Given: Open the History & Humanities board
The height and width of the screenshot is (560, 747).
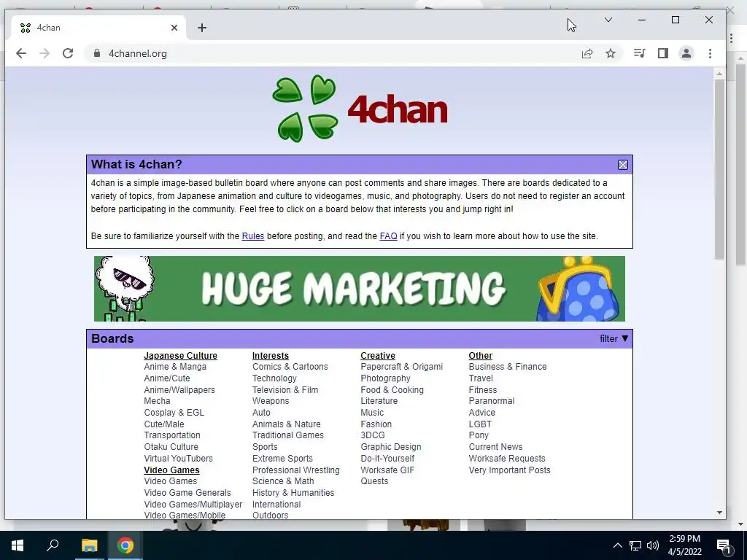Looking at the screenshot, I should coord(293,492).
